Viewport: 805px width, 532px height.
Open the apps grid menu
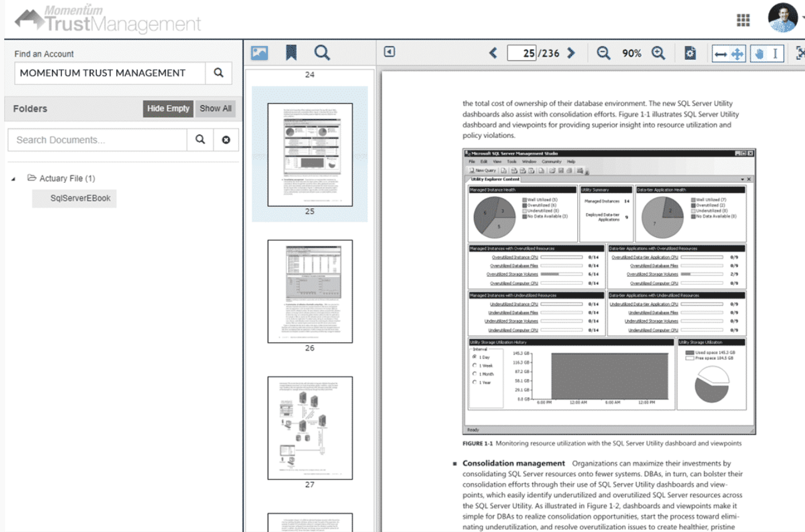click(743, 20)
